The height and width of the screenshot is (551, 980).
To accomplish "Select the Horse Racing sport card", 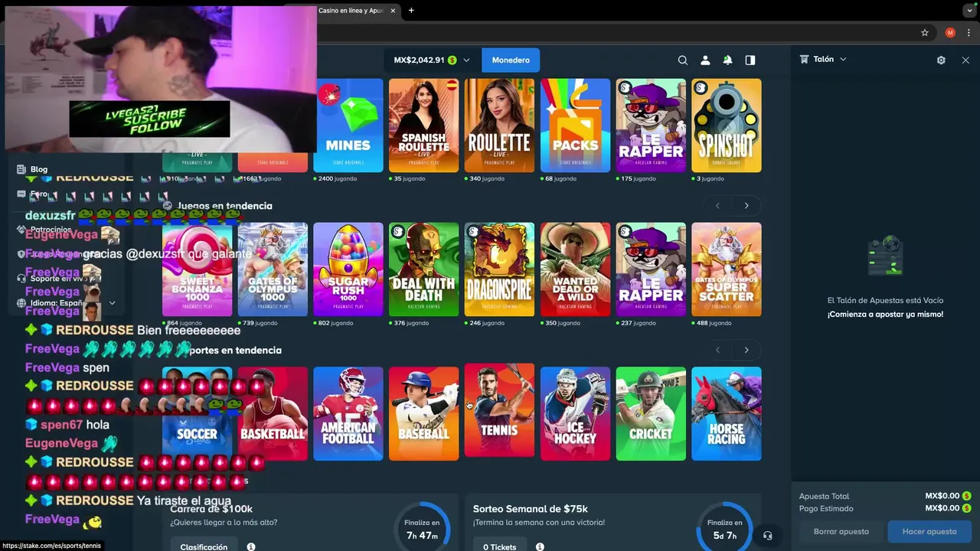I will 727,414.
